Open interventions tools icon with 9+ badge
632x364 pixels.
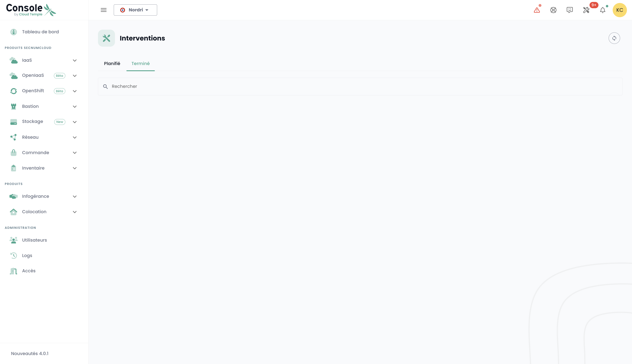[586, 10]
